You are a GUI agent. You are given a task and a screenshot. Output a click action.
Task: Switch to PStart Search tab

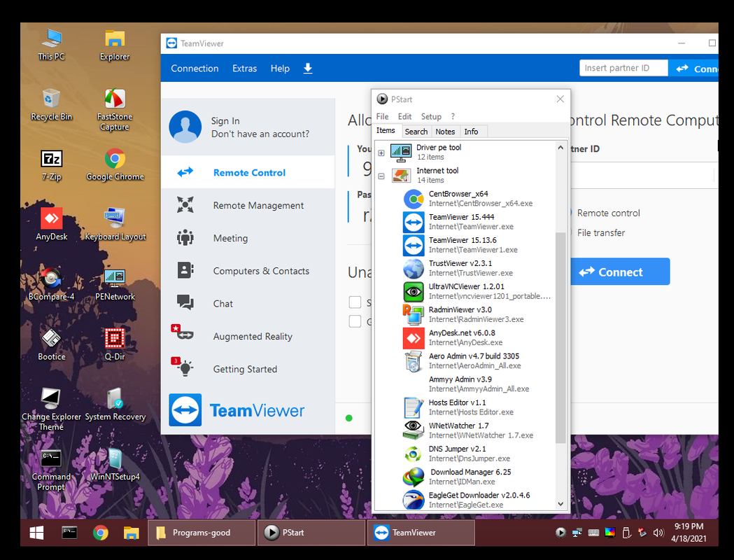(x=416, y=132)
